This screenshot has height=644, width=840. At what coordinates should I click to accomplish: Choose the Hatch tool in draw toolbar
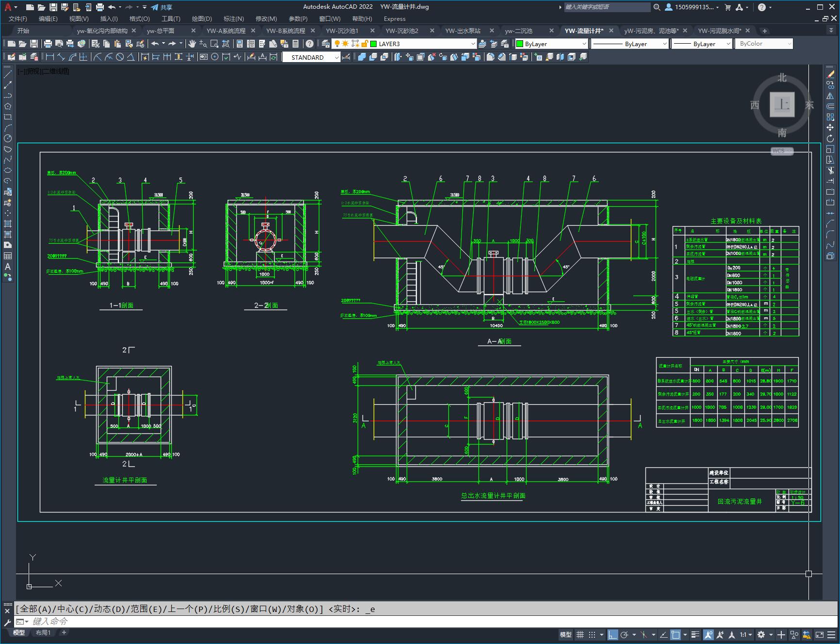8,224
